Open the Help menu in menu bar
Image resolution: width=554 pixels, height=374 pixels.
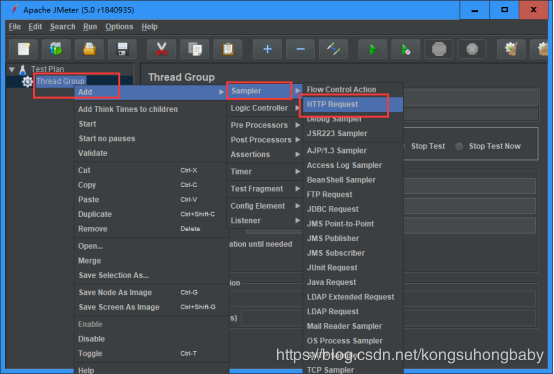coord(149,27)
